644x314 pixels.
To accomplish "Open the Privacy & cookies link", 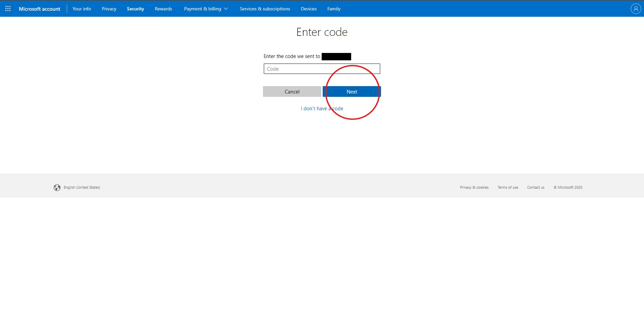I will (x=474, y=187).
